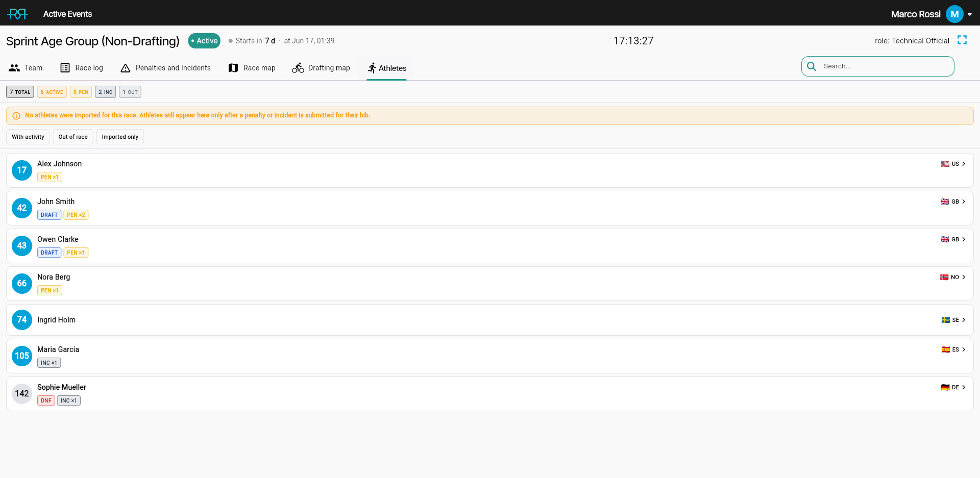The width and height of the screenshot is (980, 478).
Task: Open Marco Rossi avatar menu
Action: (x=954, y=14)
